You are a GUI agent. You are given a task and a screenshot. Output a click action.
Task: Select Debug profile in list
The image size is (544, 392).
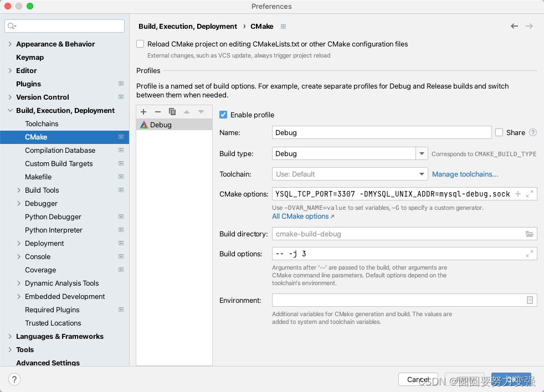[174, 125]
